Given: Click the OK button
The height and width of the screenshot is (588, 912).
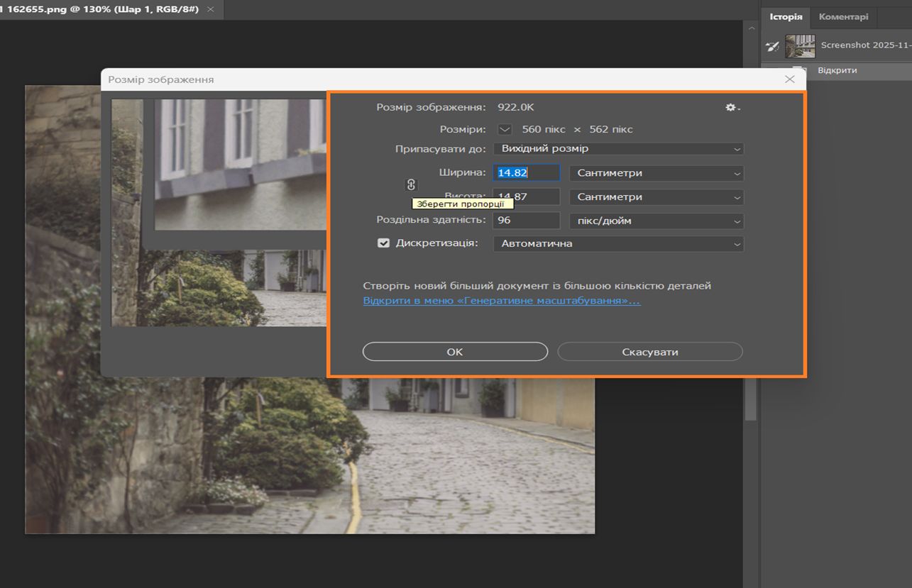Looking at the screenshot, I should pos(455,352).
